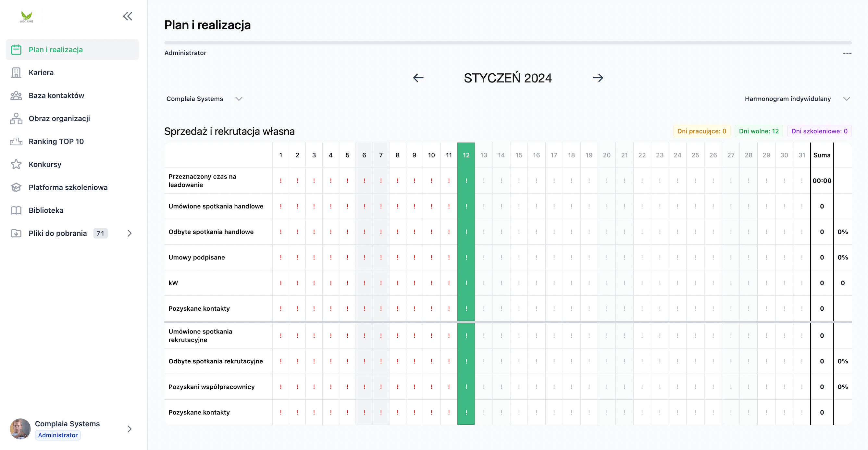Image resolution: width=868 pixels, height=450 pixels.
Task: Select highlighted day 12 column header
Action: pos(466,155)
